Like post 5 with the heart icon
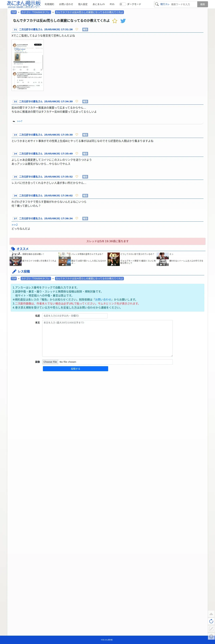The image size is (215, 644). (77, 177)
